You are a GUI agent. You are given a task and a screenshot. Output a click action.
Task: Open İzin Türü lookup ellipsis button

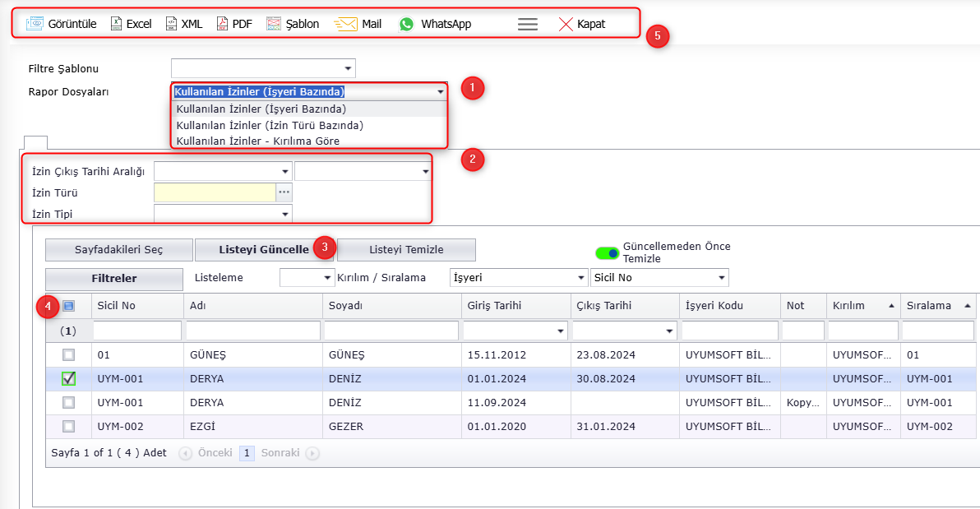pos(284,192)
